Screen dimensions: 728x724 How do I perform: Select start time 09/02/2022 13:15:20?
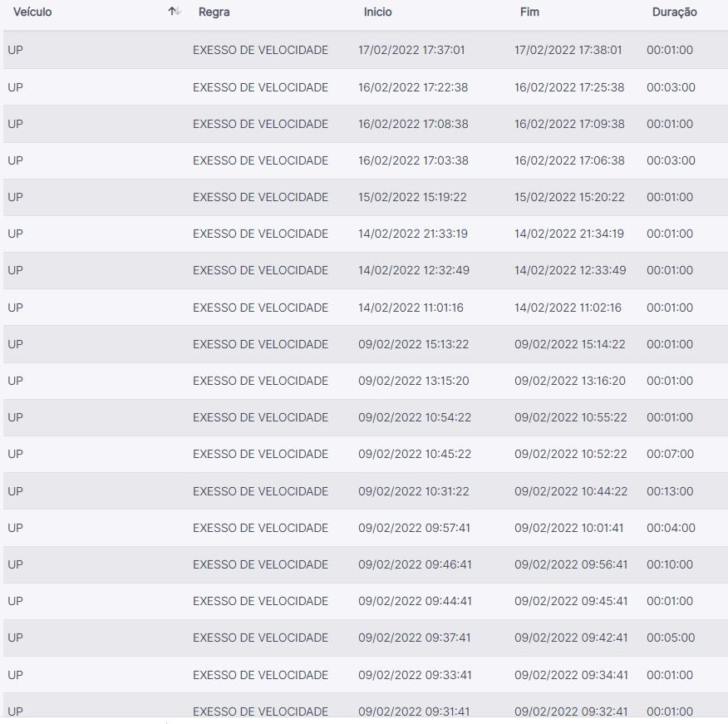coord(413,381)
